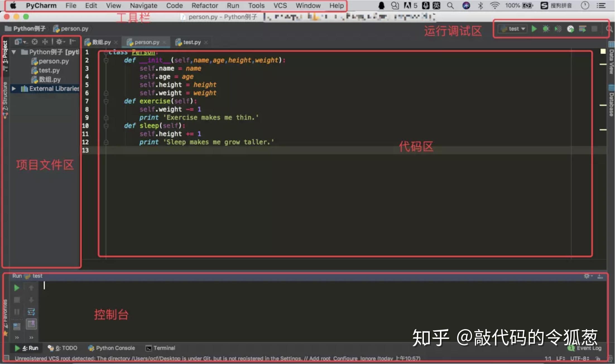This screenshot has width=615, height=364.
Task: Open Project panel settings via the gear icon
Action: pyautogui.click(x=59, y=42)
